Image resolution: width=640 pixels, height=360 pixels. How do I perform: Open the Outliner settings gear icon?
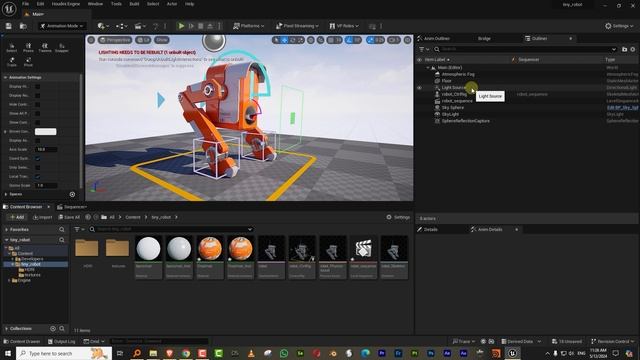pos(633,49)
